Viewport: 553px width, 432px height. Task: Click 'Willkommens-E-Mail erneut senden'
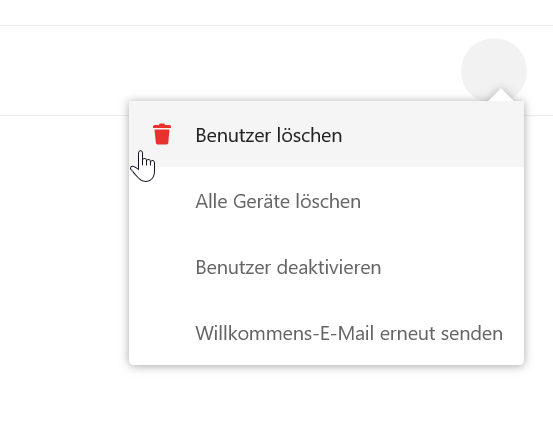point(326,332)
